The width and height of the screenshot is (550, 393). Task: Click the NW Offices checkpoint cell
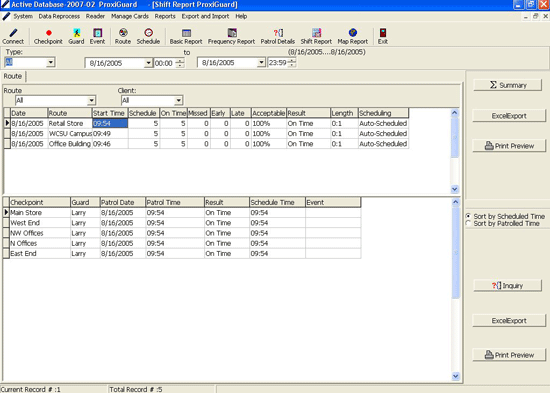40,233
